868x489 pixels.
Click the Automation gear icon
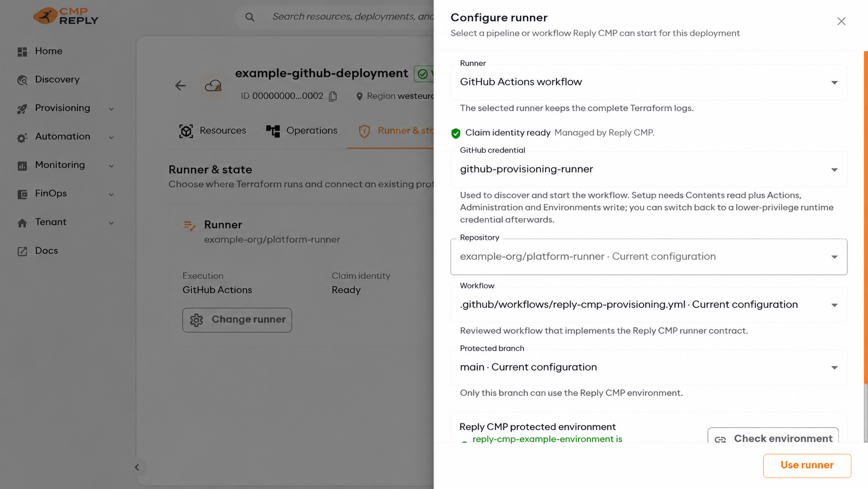coord(22,137)
